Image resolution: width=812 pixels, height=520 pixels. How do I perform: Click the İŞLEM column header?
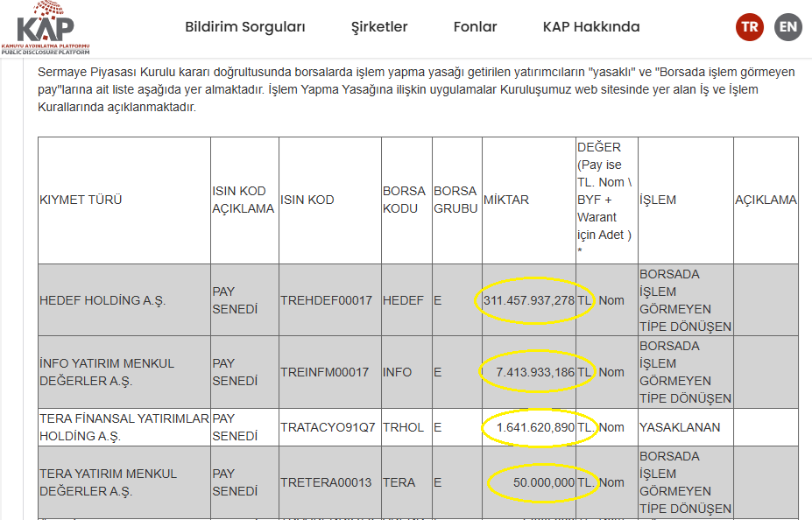(686, 200)
